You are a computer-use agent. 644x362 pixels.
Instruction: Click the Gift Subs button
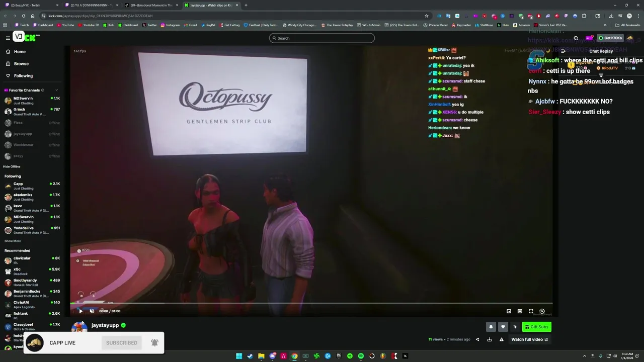536,327
